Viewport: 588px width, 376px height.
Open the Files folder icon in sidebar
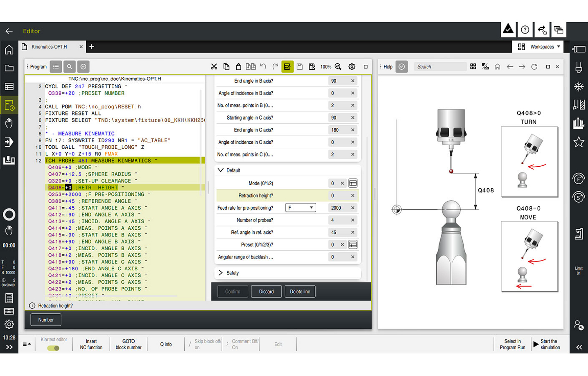(x=9, y=68)
